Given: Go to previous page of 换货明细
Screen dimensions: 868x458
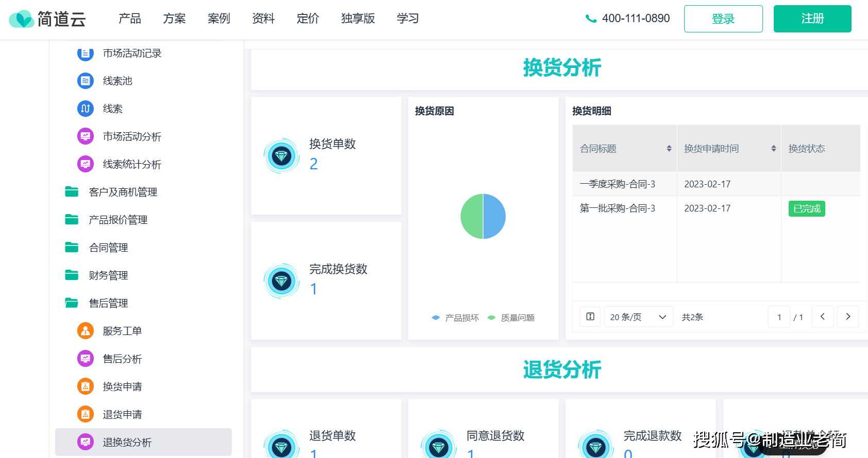Looking at the screenshot, I should (823, 316).
